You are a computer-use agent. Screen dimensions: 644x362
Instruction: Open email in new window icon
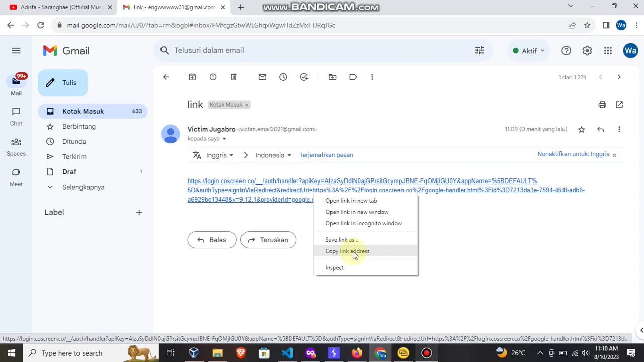[619, 105]
